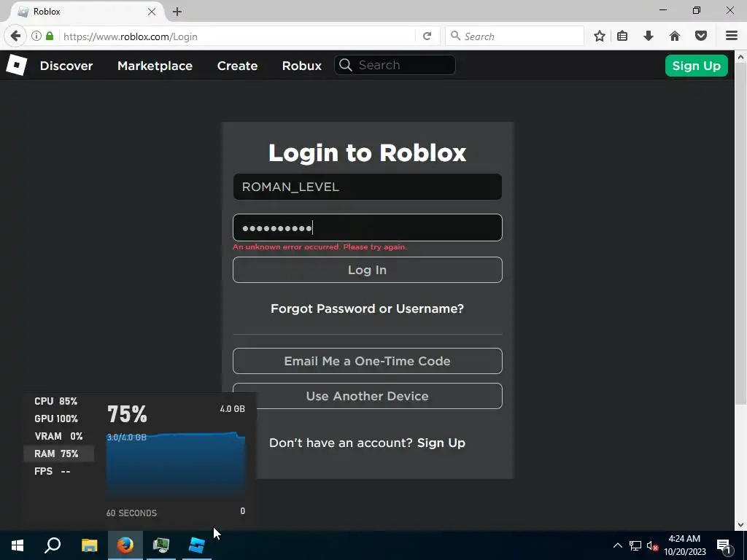The width and height of the screenshot is (747, 560).
Task: Click Sign Up link below the form
Action: (x=441, y=443)
